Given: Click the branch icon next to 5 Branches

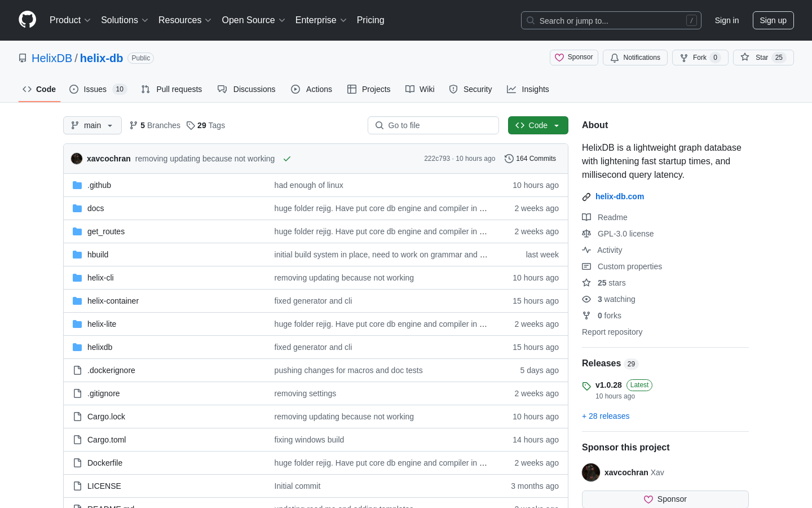Looking at the screenshot, I should (x=134, y=125).
